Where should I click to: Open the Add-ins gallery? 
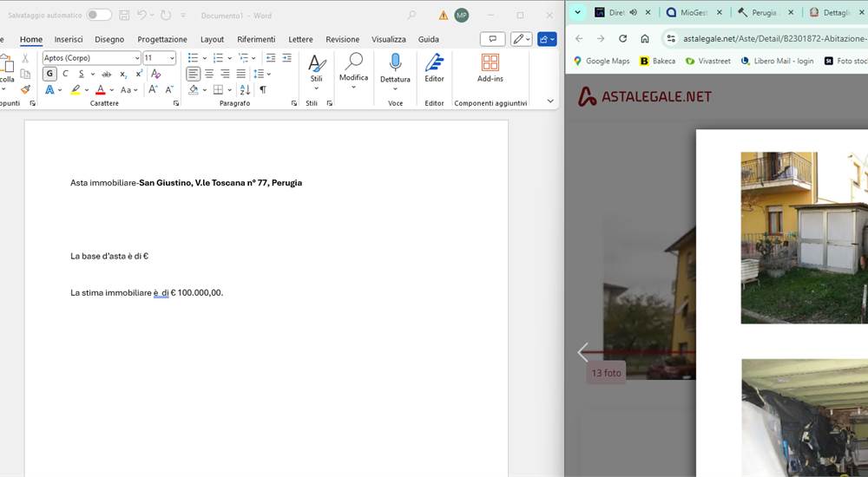(x=490, y=68)
